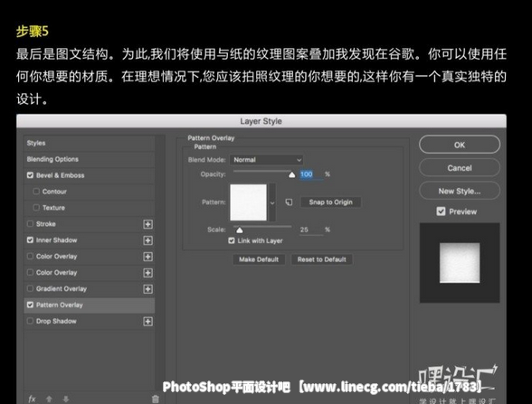Select Styles in the left list
532x404 pixels.
pos(90,143)
